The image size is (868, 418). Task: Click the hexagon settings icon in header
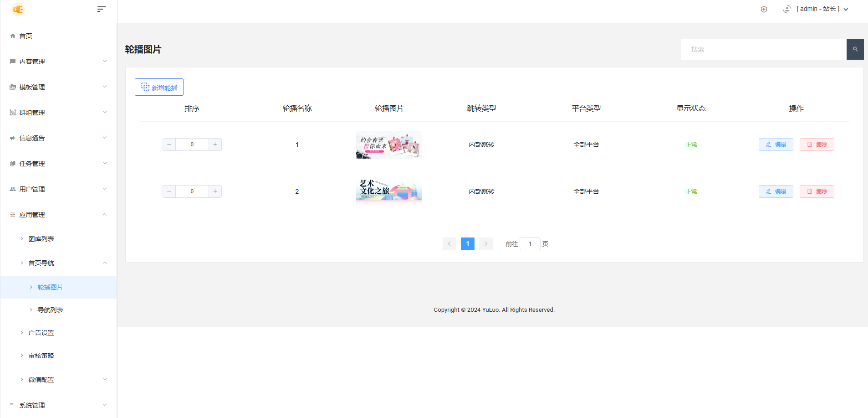(764, 9)
